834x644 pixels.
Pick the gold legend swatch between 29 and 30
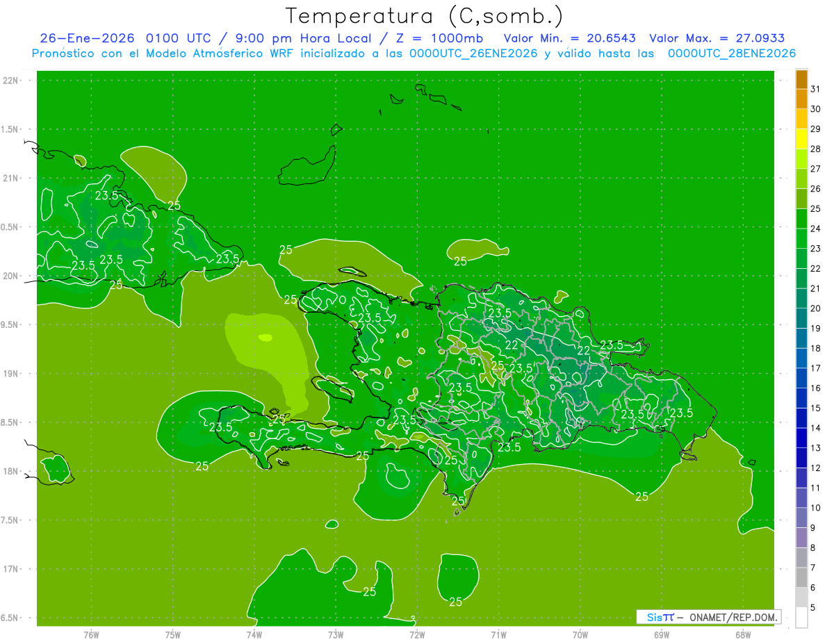coord(801,119)
